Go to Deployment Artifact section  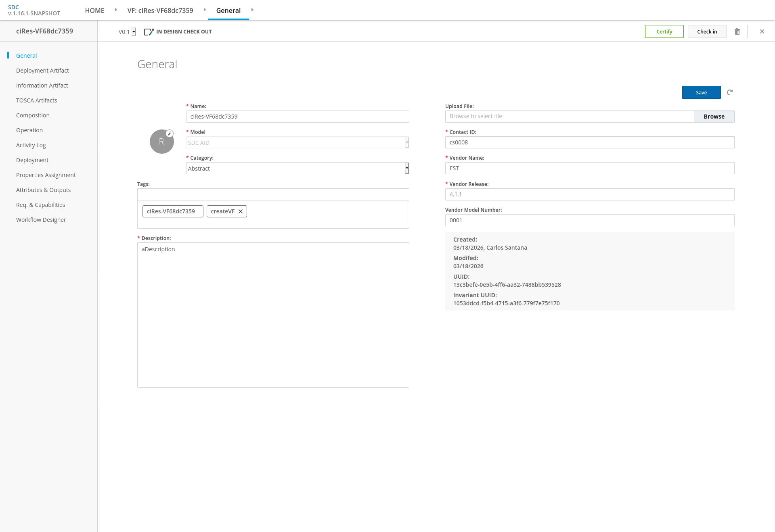pos(42,71)
